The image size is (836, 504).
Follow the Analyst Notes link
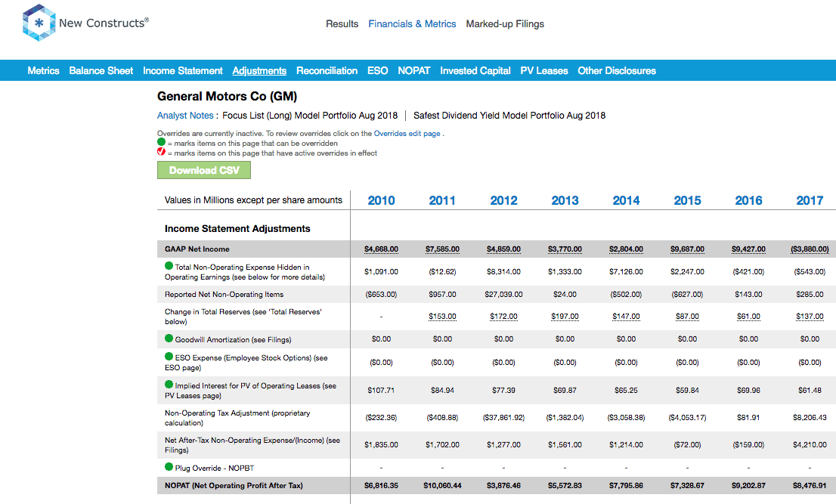(x=185, y=116)
